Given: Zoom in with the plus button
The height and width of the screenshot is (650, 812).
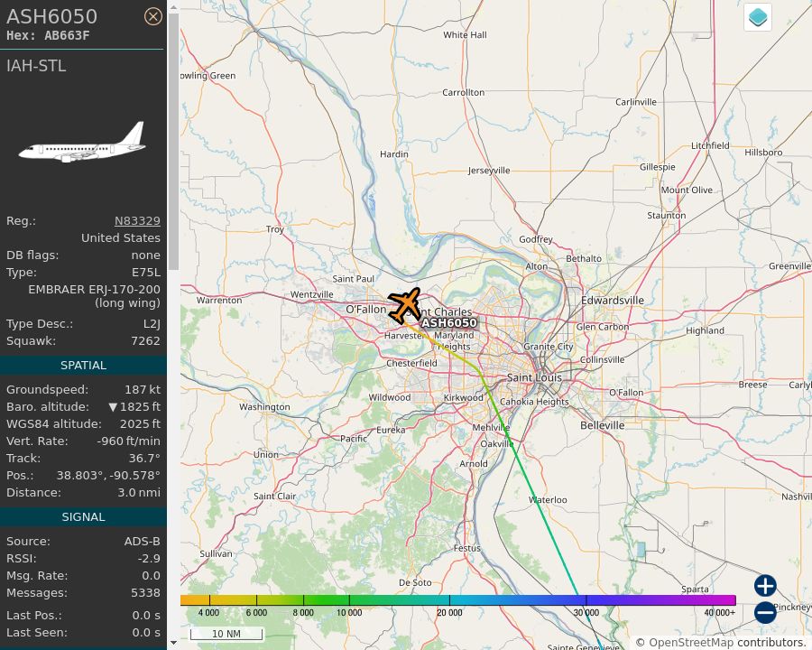Looking at the screenshot, I should pyautogui.click(x=765, y=586).
